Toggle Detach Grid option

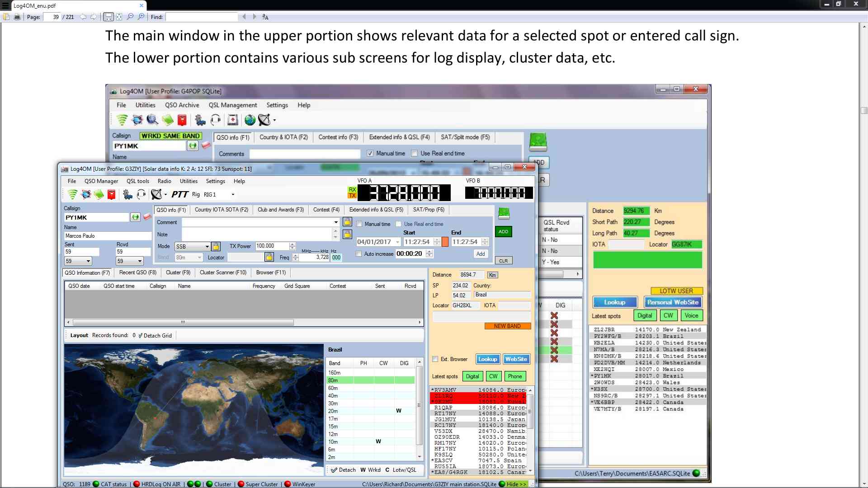click(x=155, y=336)
